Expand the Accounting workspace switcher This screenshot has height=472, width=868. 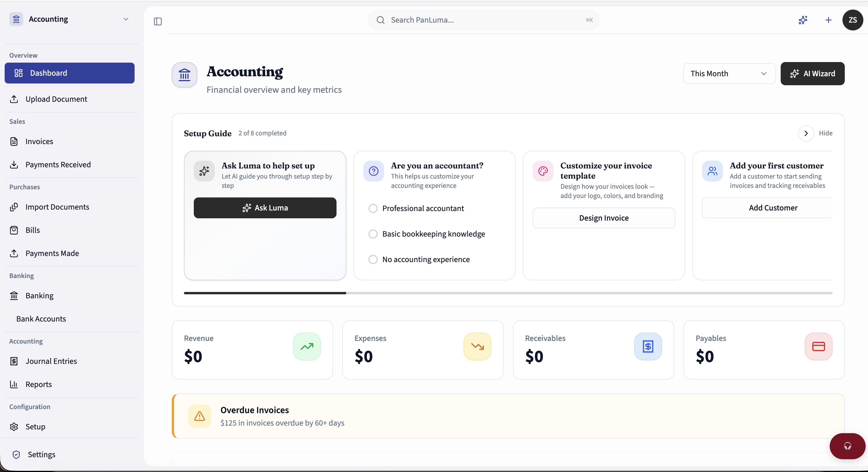(126, 19)
